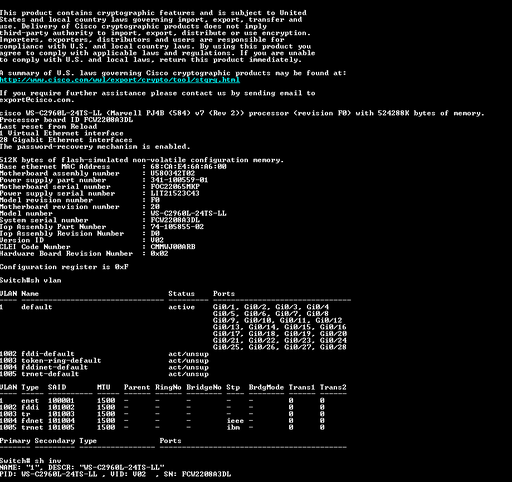Viewport: 512px width, 482px height.
Task: Click the 'Switch# sh inv' command line
Action: click(x=30, y=461)
